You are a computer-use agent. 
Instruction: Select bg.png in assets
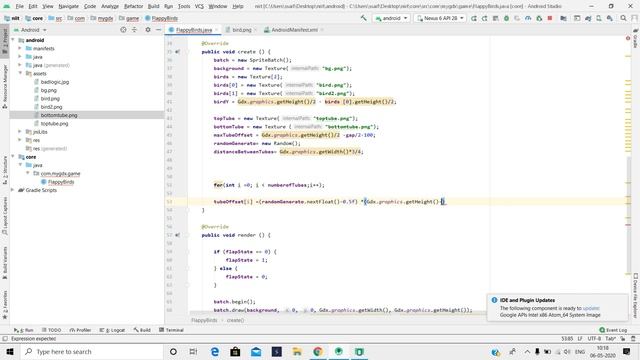[x=49, y=90]
